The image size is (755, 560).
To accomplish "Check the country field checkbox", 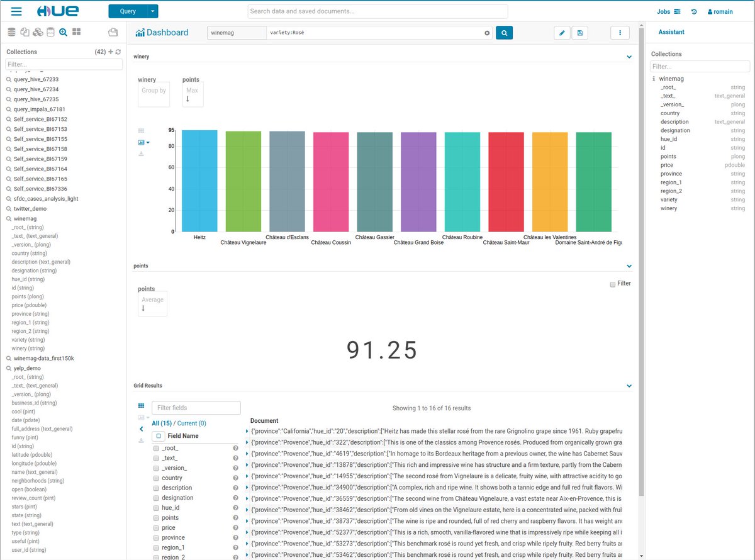I will point(156,478).
